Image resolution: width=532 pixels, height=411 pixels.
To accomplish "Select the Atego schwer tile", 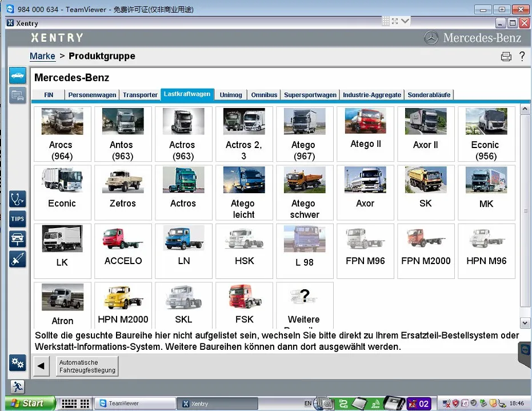I will click(305, 193).
